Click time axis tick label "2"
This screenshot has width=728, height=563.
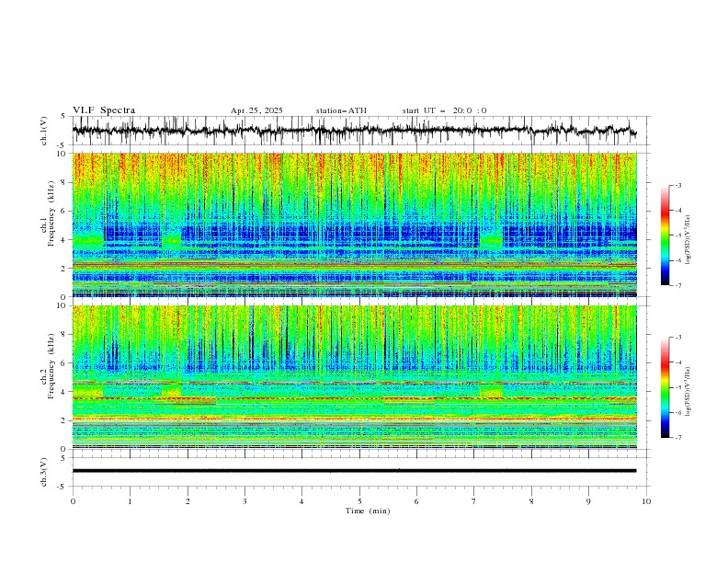188,501
